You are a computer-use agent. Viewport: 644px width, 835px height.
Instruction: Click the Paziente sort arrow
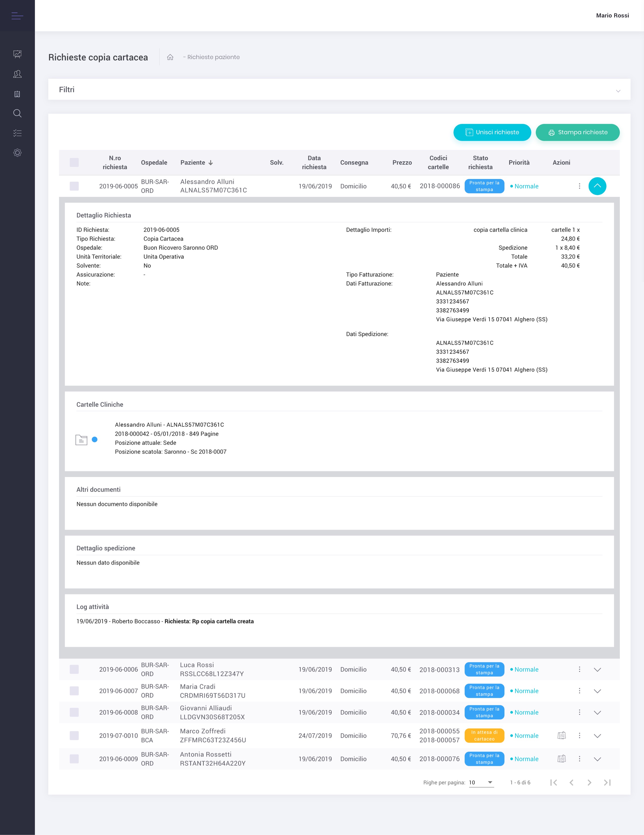click(x=211, y=162)
